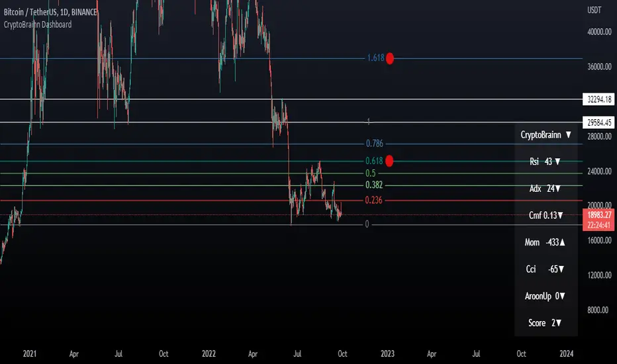Click the Fibonacci level 1 label
The width and height of the screenshot is (617, 364).
click(368, 122)
